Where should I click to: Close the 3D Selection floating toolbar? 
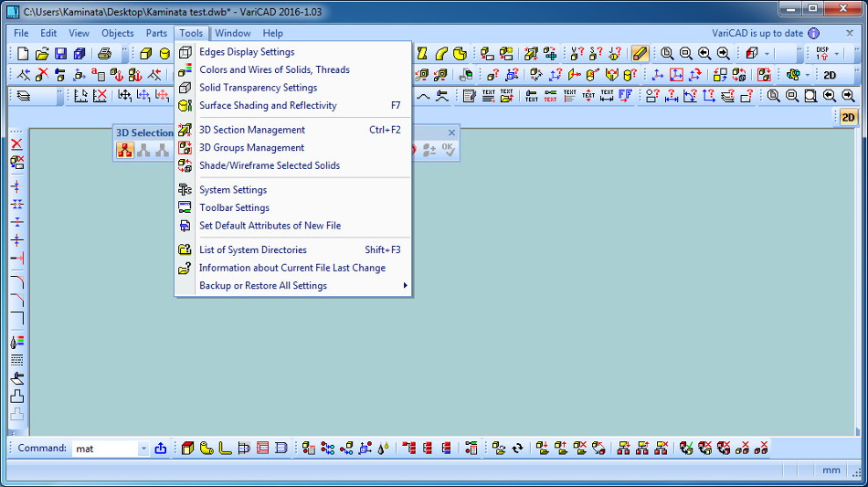451,132
